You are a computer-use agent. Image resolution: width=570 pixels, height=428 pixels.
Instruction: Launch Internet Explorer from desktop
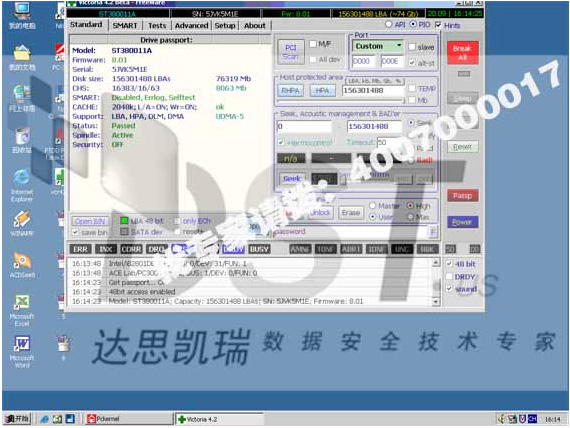point(22,185)
